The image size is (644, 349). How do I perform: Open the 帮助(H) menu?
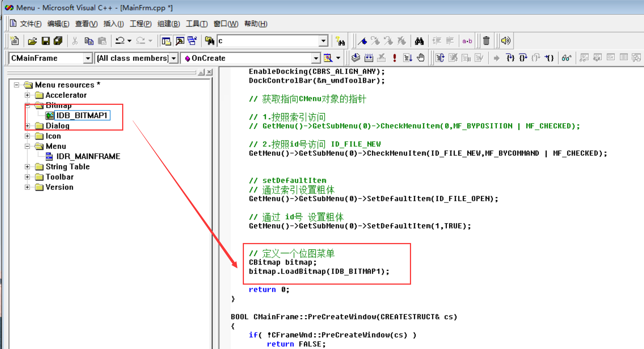tap(256, 24)
